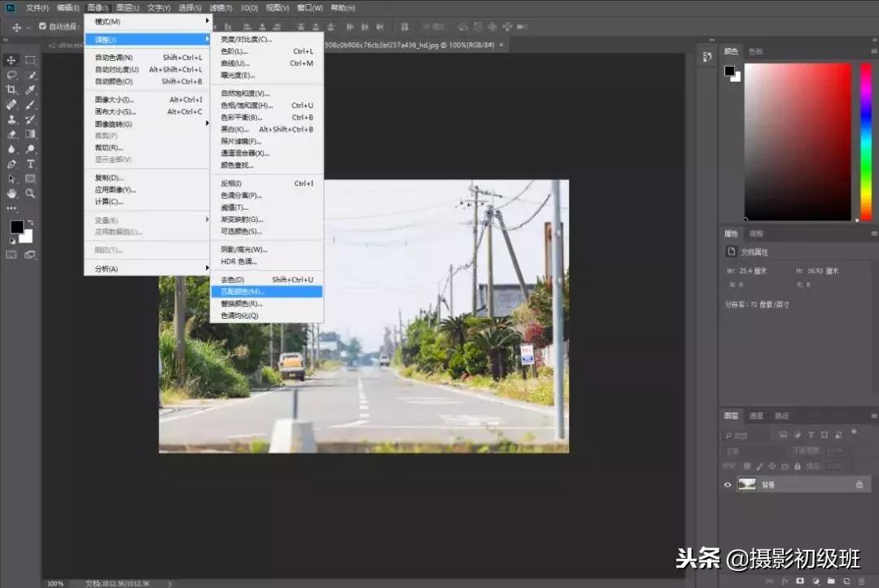The image size is (879, 588).
Task: Expand the 图像旋转(G) submenu
Action: tap(147, 124)
